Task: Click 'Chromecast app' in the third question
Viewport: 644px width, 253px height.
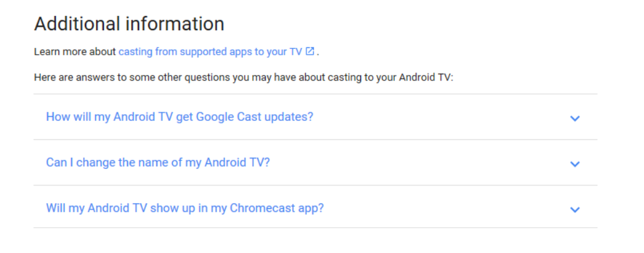Action: 275,208
